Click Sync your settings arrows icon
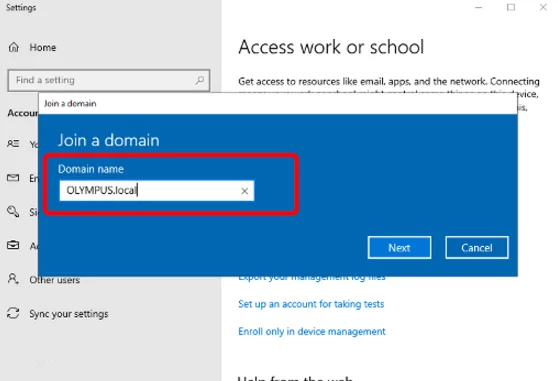This screenshot has height=381, width=558. point(13,313)
